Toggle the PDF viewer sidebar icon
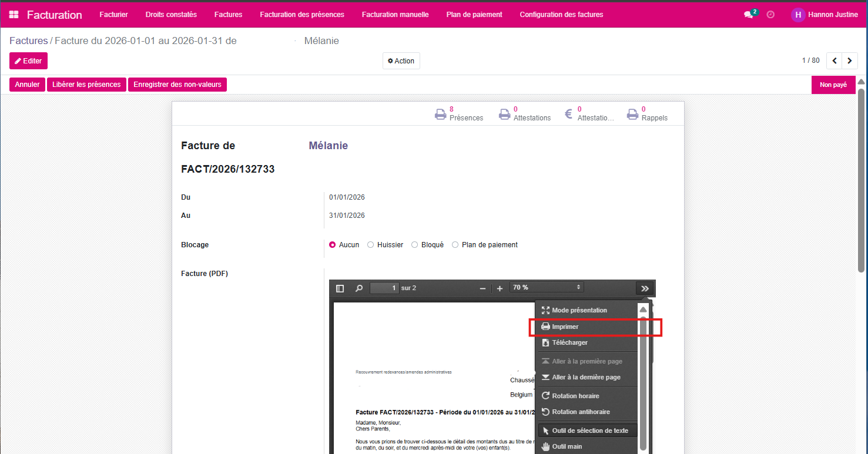Image resolution: width=868 pixels, height=454 pixels. pos(340,288)
